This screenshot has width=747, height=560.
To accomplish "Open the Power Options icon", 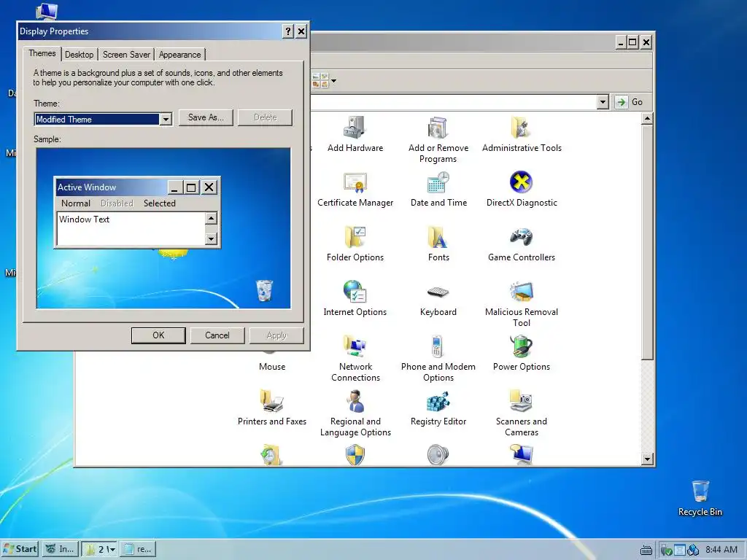I will [521, 346].
